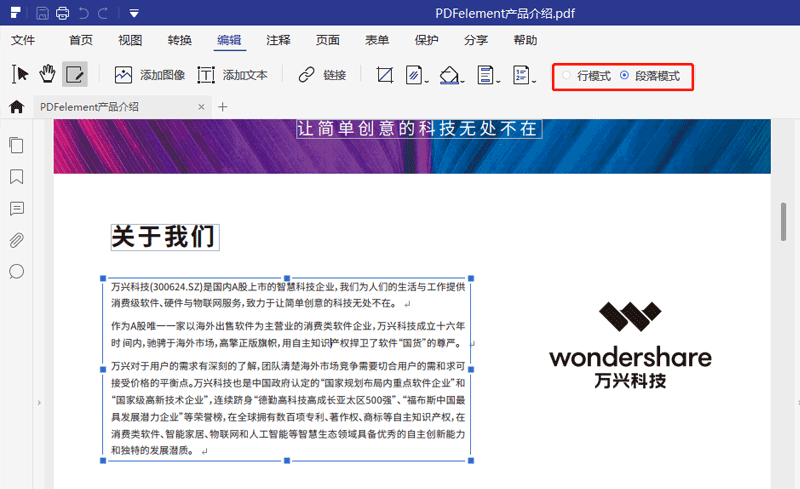
Task: Click the top-middle resize handle of text box
Action: point(287,278)
